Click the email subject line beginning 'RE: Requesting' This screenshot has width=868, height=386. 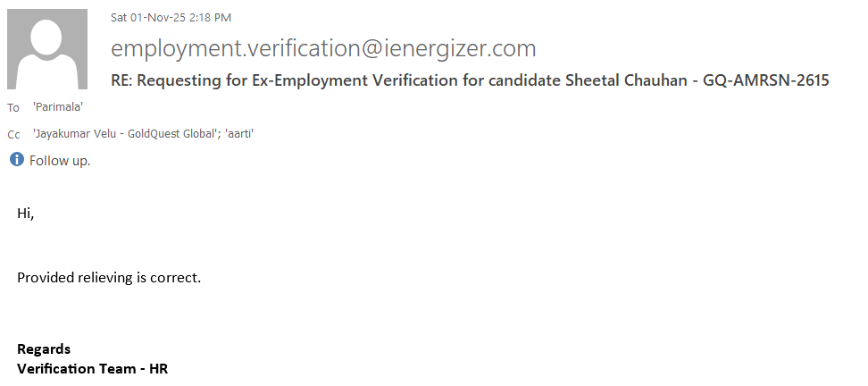pos(470,80)
